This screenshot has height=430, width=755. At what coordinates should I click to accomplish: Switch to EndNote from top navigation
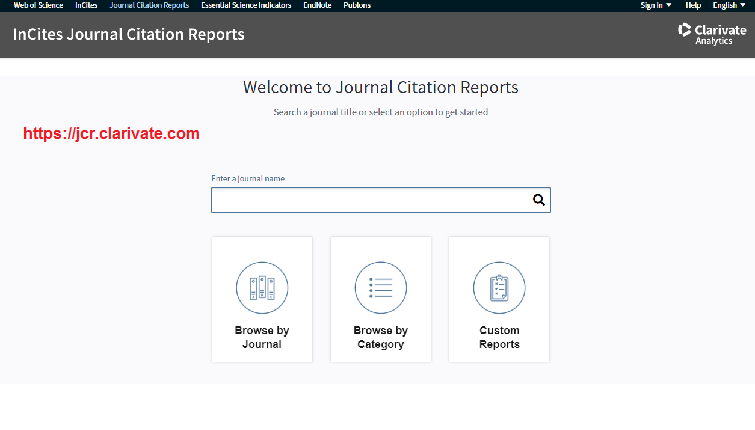[318, 5]
